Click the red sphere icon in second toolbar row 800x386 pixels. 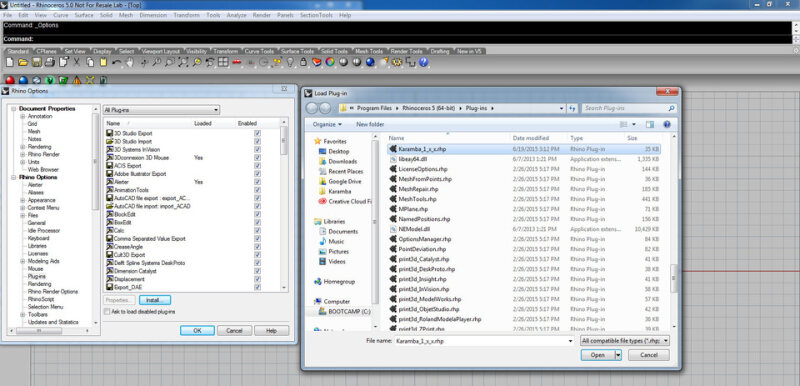[x=10, y=80]
